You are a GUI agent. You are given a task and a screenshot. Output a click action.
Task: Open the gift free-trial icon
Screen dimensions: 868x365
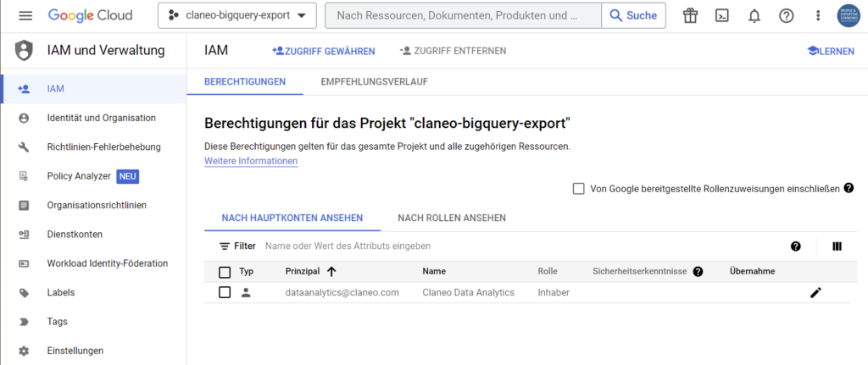click(x=690, y=16)
